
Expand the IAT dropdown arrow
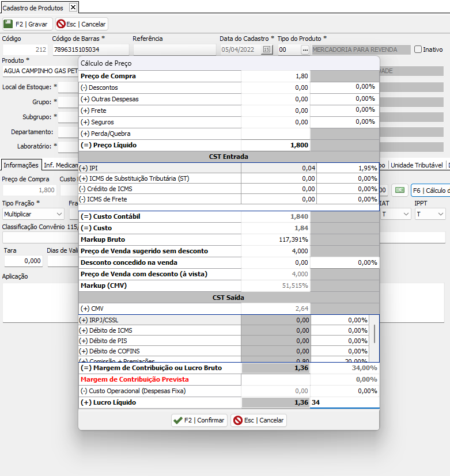(x=406, y=214)
